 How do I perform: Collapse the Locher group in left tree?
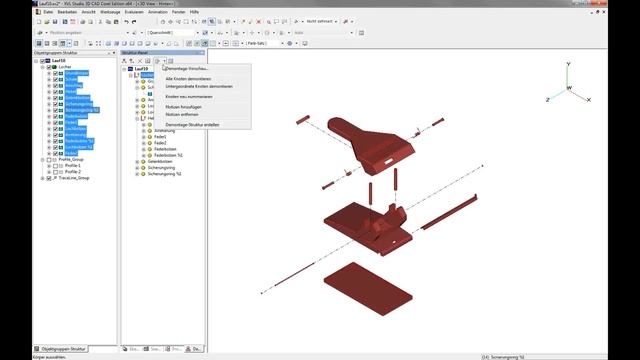(x=42, y=67)
